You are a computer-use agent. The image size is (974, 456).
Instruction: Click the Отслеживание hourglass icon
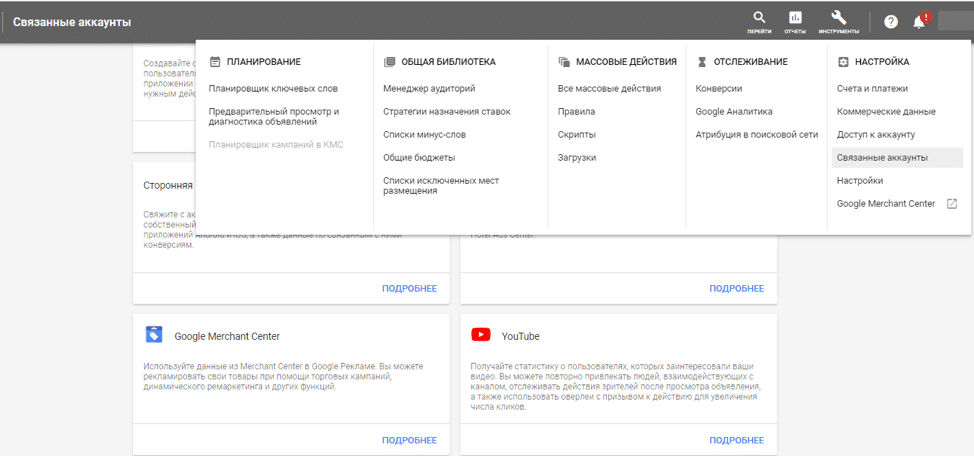(x=702, y=62)
